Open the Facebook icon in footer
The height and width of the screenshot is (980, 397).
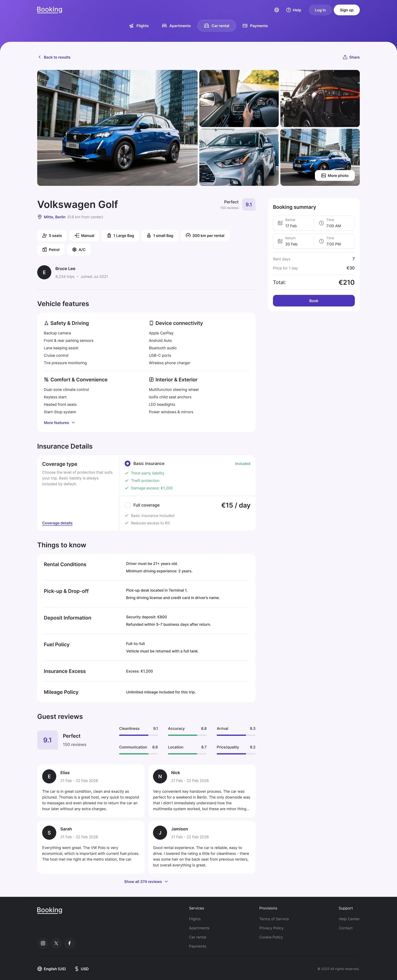pyautogui.click(x=69, y=943)
